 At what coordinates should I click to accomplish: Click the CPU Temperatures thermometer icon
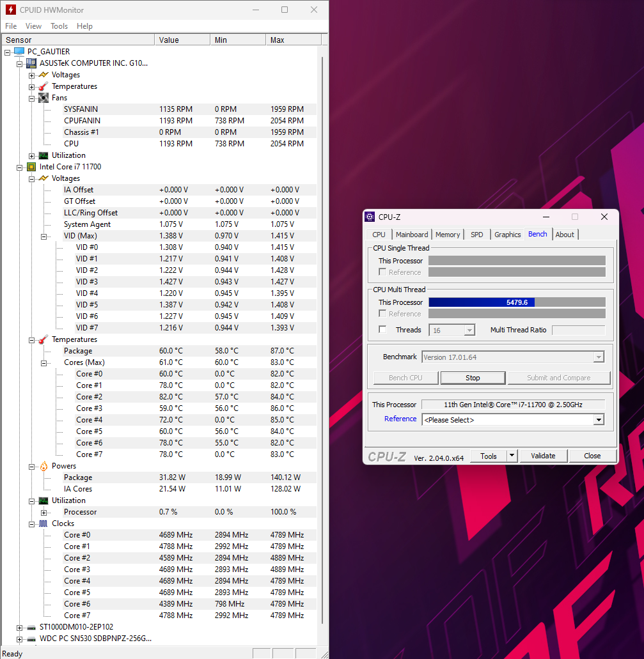[x=43, y=339]
